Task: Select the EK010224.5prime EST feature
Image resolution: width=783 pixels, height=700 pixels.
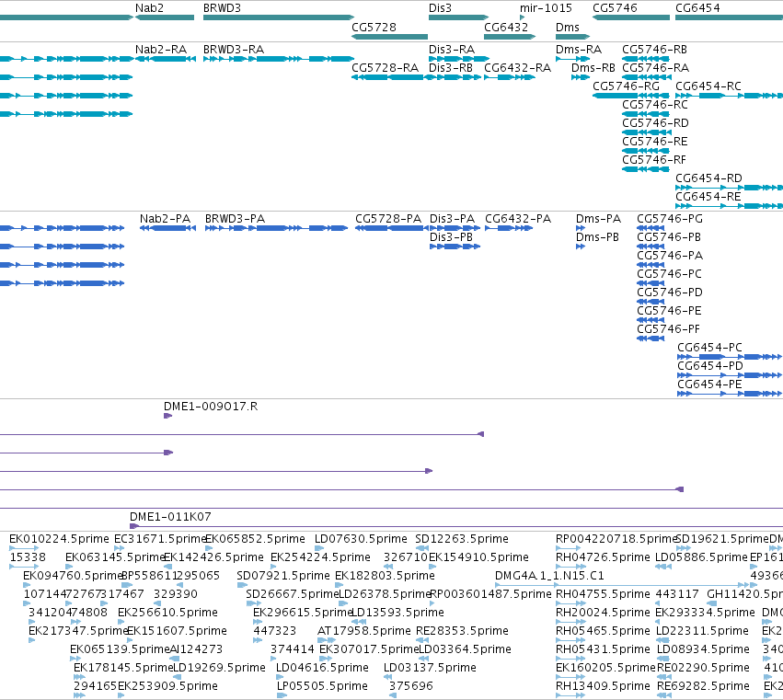Action: (x=24, y=548)
